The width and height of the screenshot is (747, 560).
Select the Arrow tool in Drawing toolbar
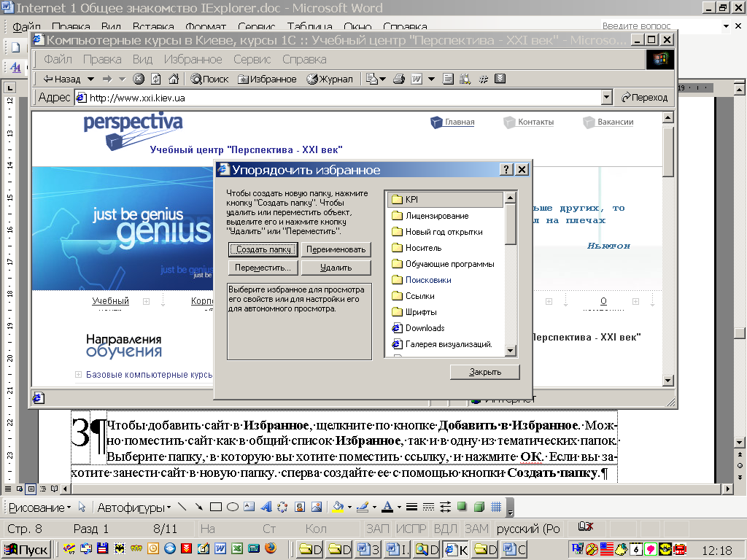tap(198, 507)
